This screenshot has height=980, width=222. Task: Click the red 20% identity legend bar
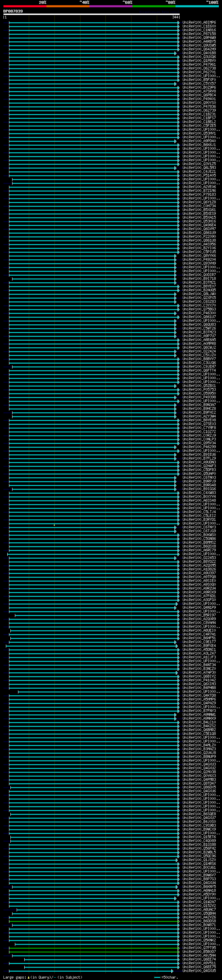pyautogui.click(x=25, y=6)
